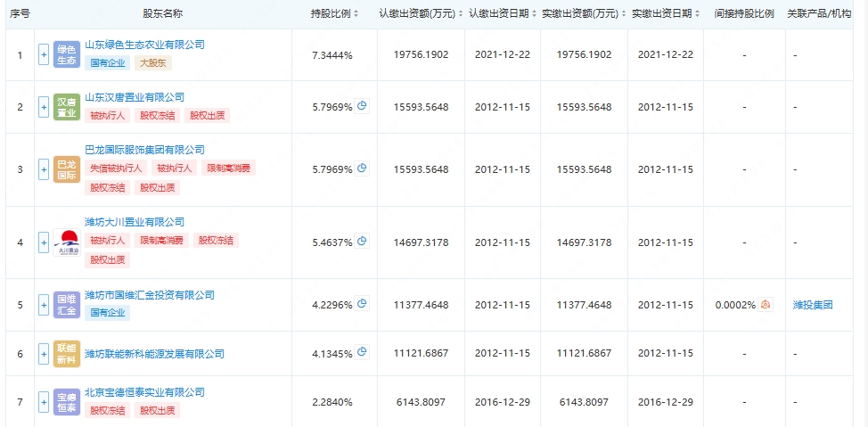
Task: Click 股权冻结 tag under 山东汉唐置业
Action: (157, 115)
